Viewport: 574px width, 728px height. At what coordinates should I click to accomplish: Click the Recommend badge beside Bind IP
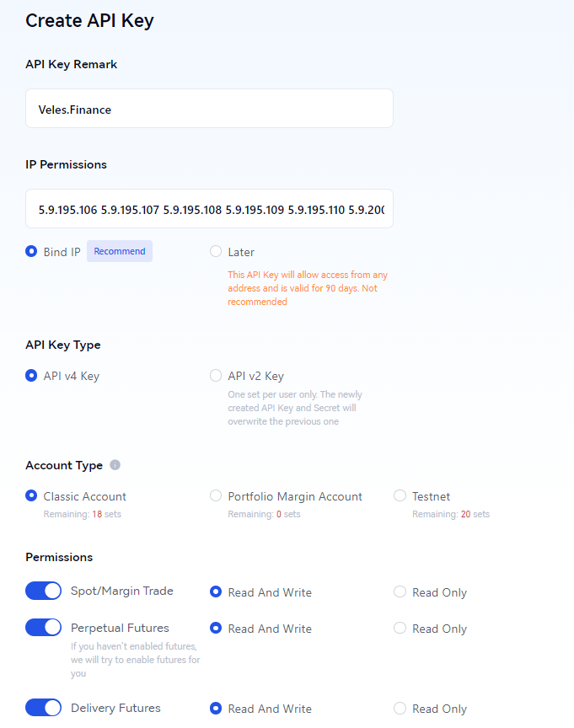tap(120, 251)
